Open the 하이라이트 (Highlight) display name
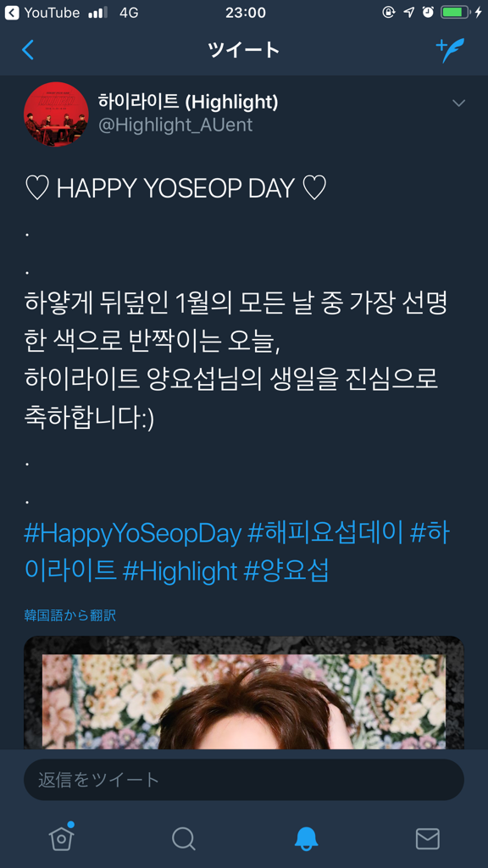The height and width of the screenshot is (868, 488). pos(188,102)
